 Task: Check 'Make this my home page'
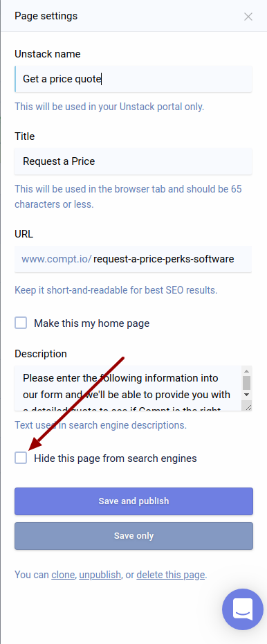21,323
